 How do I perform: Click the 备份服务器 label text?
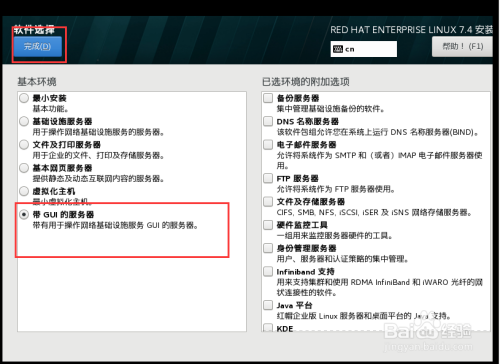coord(298,98)
